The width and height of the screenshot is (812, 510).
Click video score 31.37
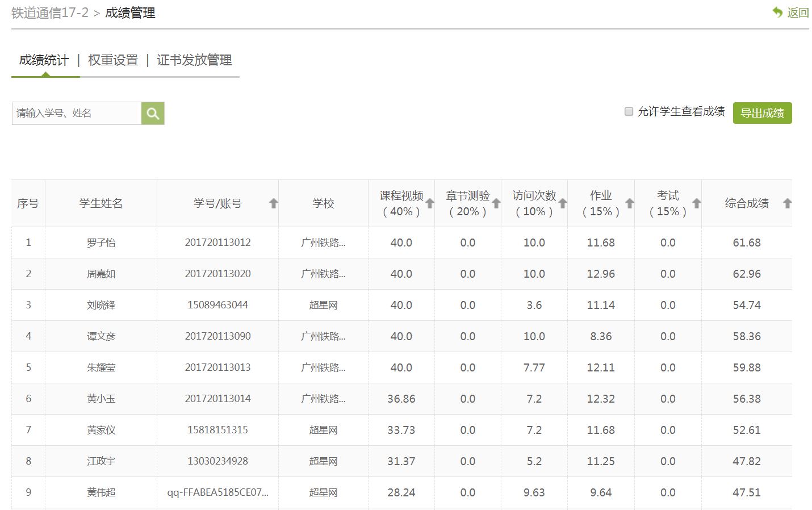[x=401, y=461]
